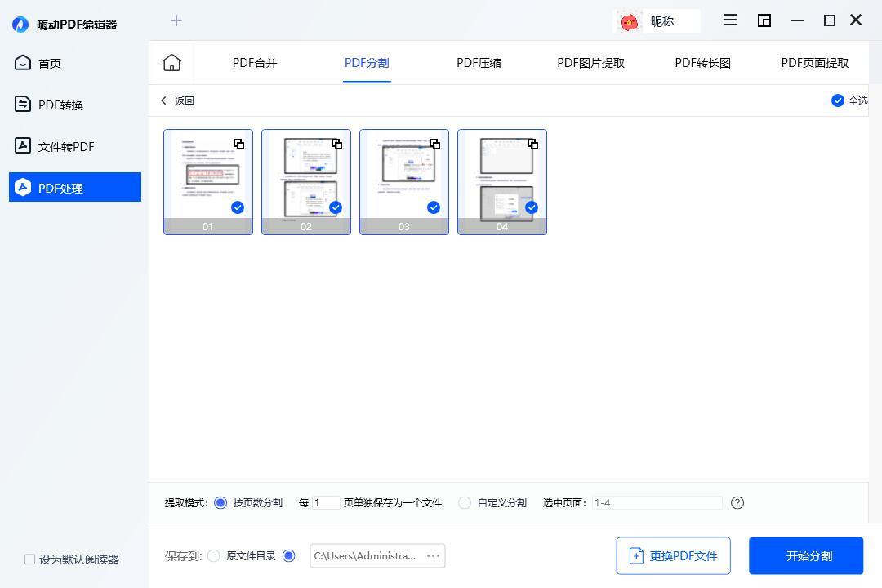
Task: Enlarge page 04 with its preview icon
Action: [x=532, y=144]
